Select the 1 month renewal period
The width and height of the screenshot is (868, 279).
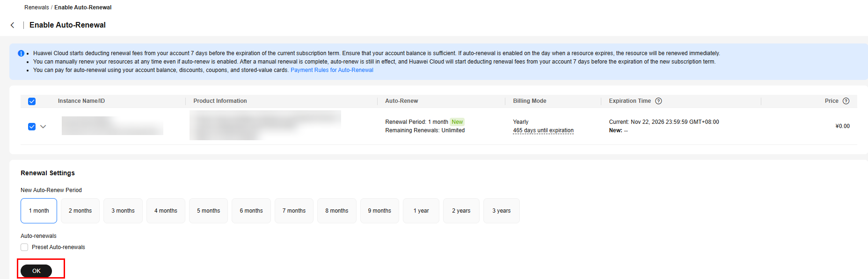pos(39,211)
